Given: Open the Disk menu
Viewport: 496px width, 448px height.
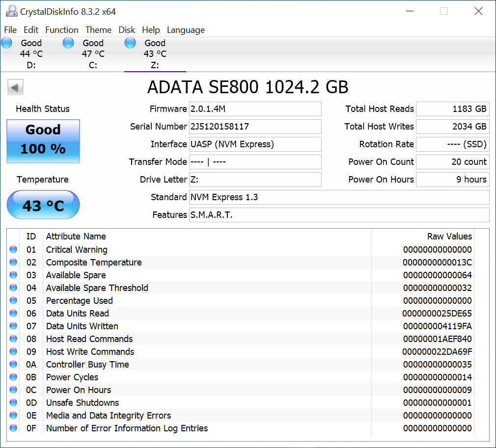Looking at the screenshot, I should click(127, 30).
